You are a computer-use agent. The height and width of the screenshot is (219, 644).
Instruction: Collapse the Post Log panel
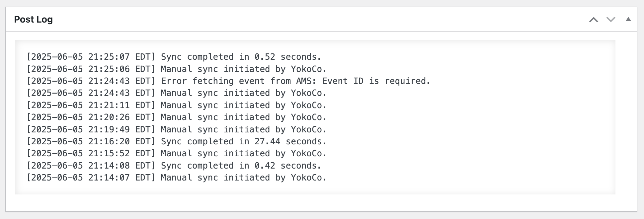628,19
